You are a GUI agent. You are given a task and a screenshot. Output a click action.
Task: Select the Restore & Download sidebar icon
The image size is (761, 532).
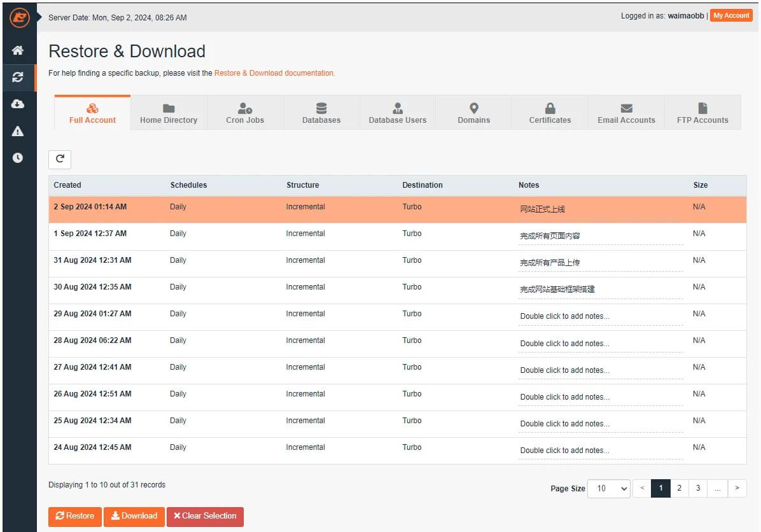[x=18, y=77]
